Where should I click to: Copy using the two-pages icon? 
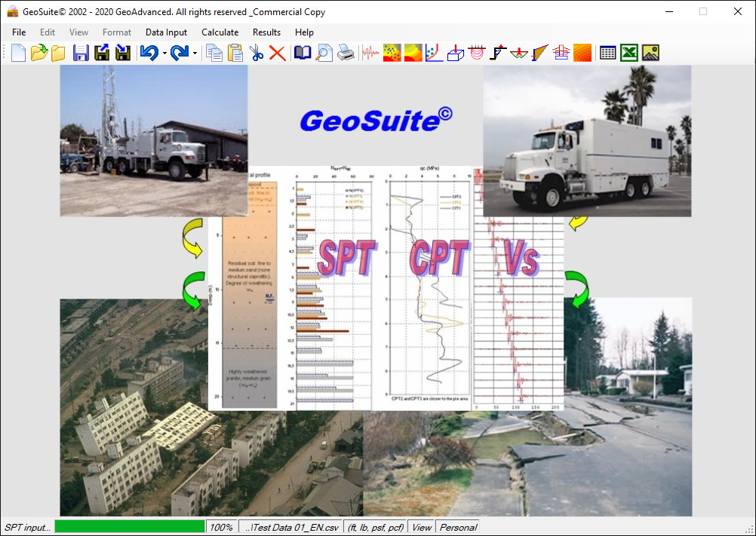[214, 53]
